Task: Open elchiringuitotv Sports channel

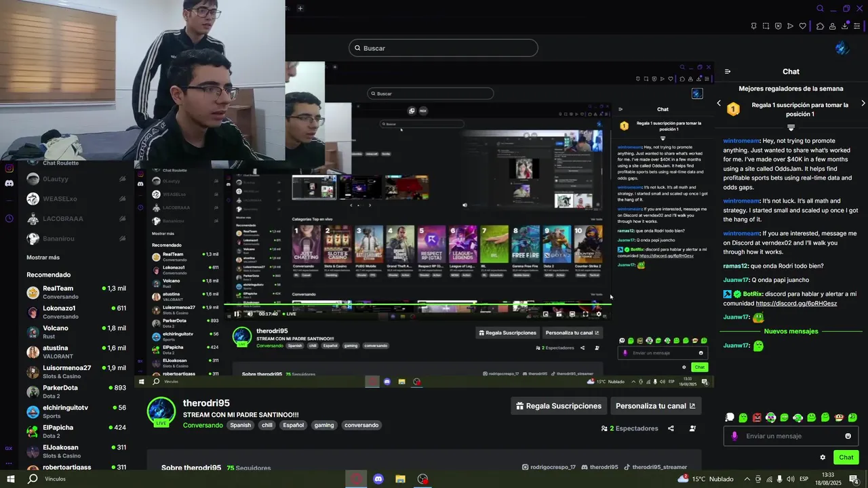Action: [76, 411]
